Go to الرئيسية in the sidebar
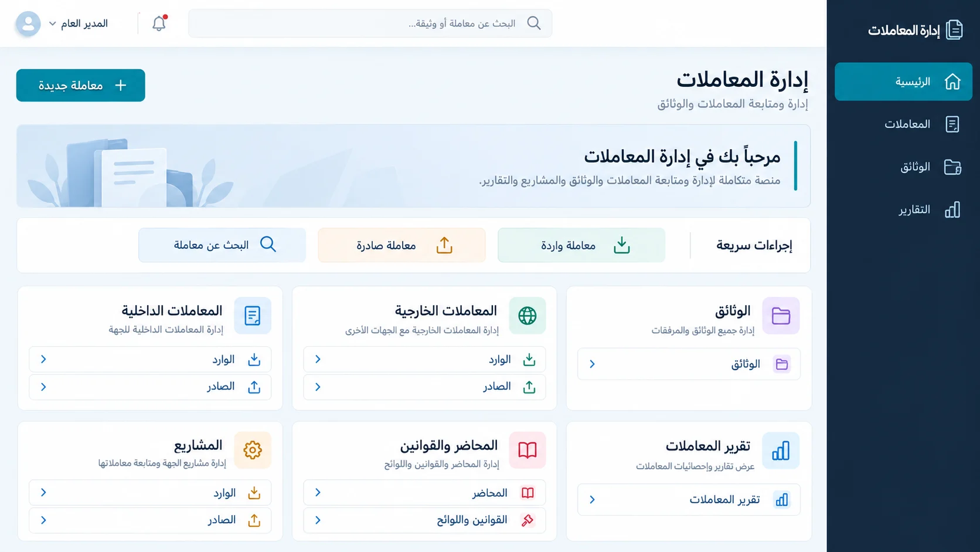Image resolution: width=980 pixels, height=552 pixels. point(903,82)
